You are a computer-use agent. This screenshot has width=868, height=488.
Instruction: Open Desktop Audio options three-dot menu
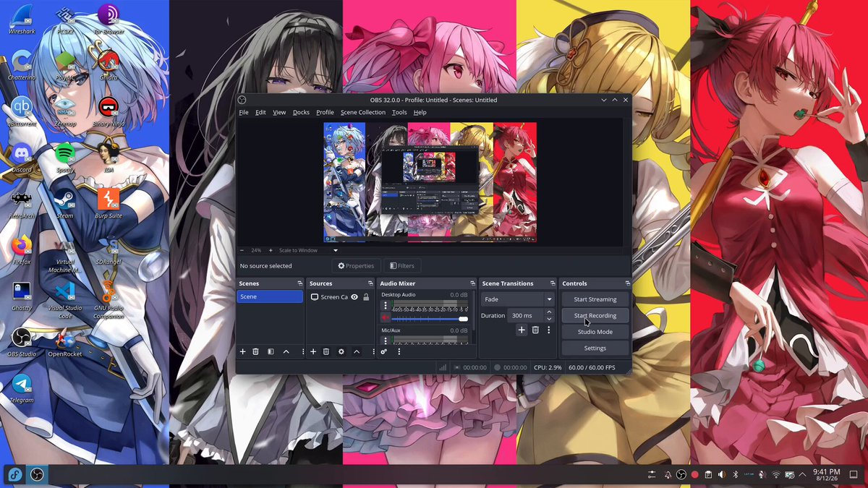[x=386, y=306]
